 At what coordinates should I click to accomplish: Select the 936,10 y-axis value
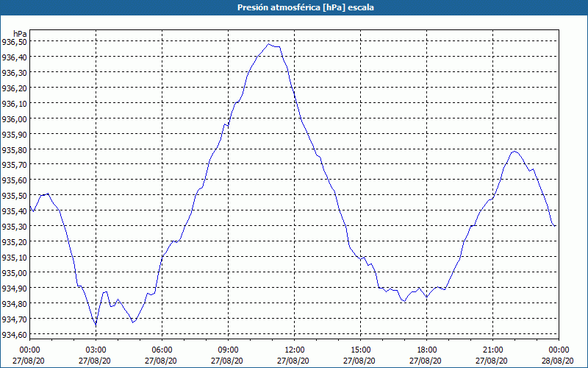pos(14,103)
